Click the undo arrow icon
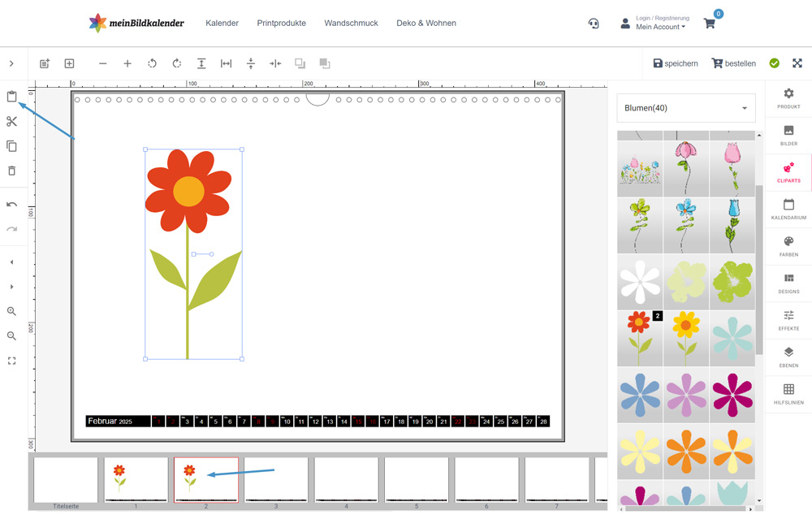 11,205
